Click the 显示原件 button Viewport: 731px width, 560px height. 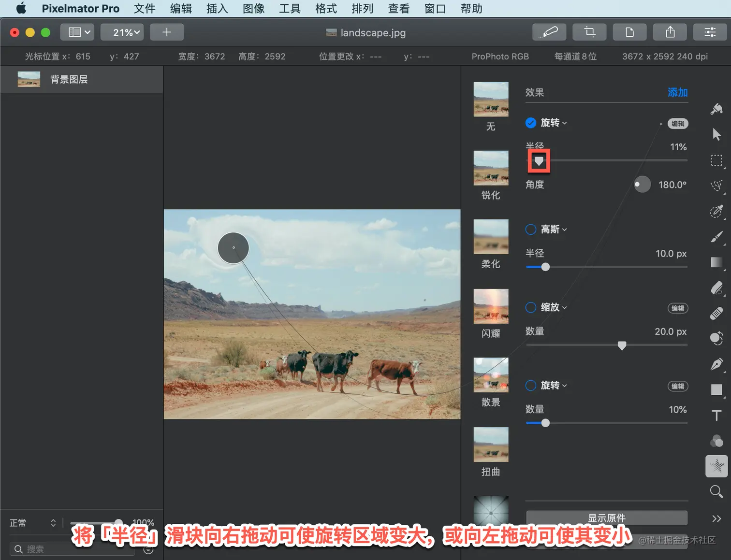pyautogui.click(x=607, y=518)
